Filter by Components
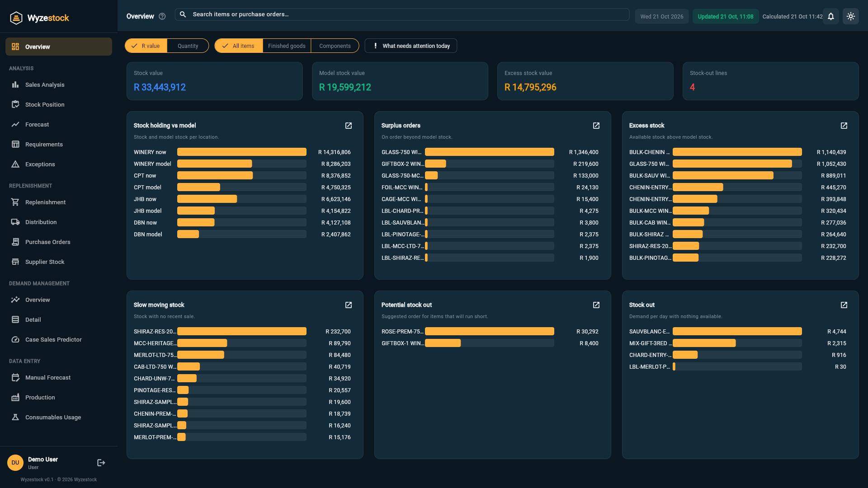This screenshot has height=488, width=868. (x=335, y=46)
